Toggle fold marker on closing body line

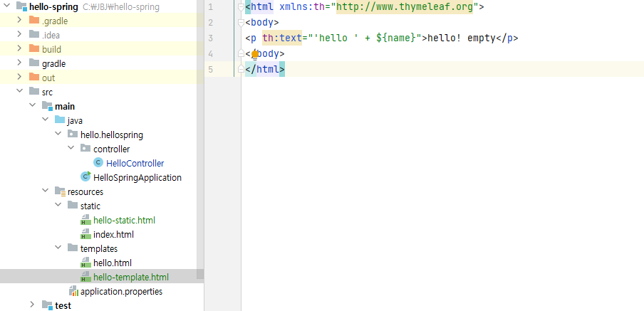coord(241,54)
